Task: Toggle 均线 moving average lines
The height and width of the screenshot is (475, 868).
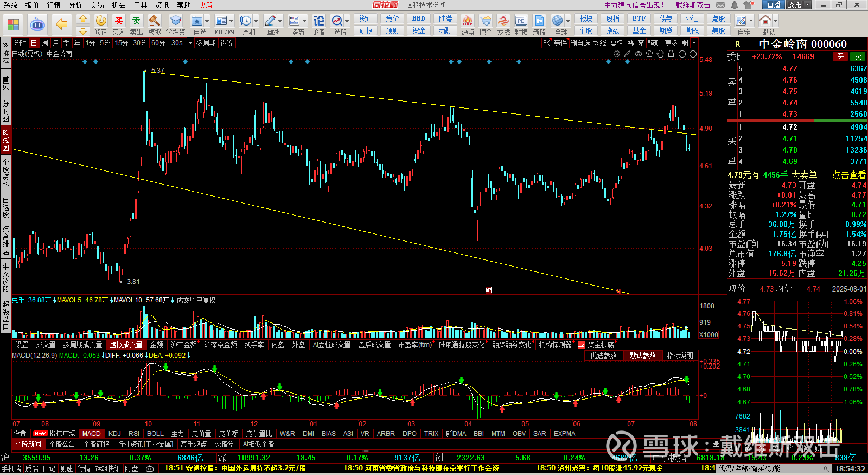Action: [599, 43]
